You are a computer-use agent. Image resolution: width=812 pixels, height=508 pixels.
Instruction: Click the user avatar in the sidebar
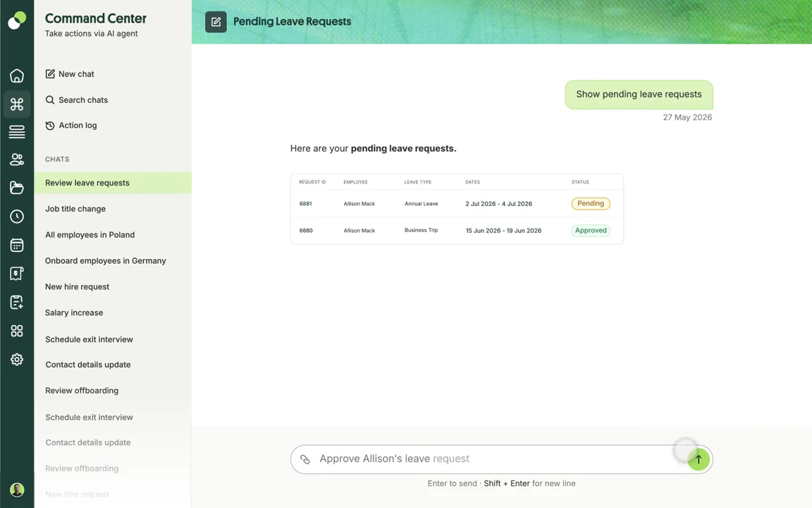17,490
